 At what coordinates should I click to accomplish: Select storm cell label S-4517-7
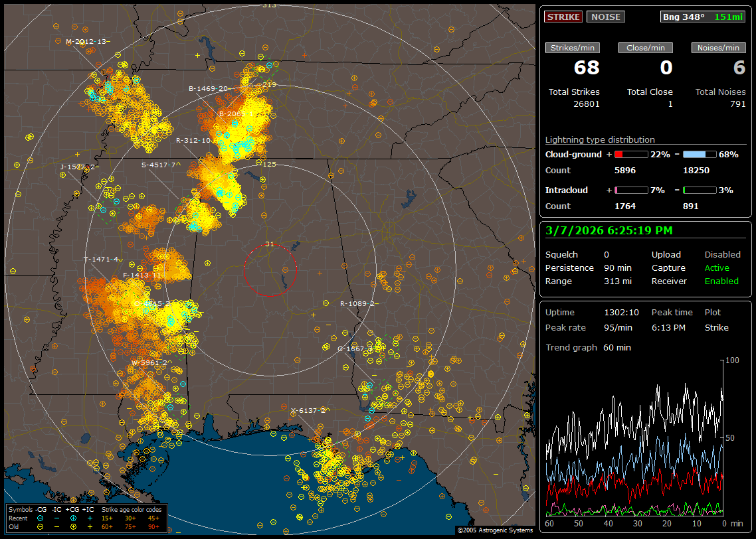pyautogui.click(x=157, y=165)
